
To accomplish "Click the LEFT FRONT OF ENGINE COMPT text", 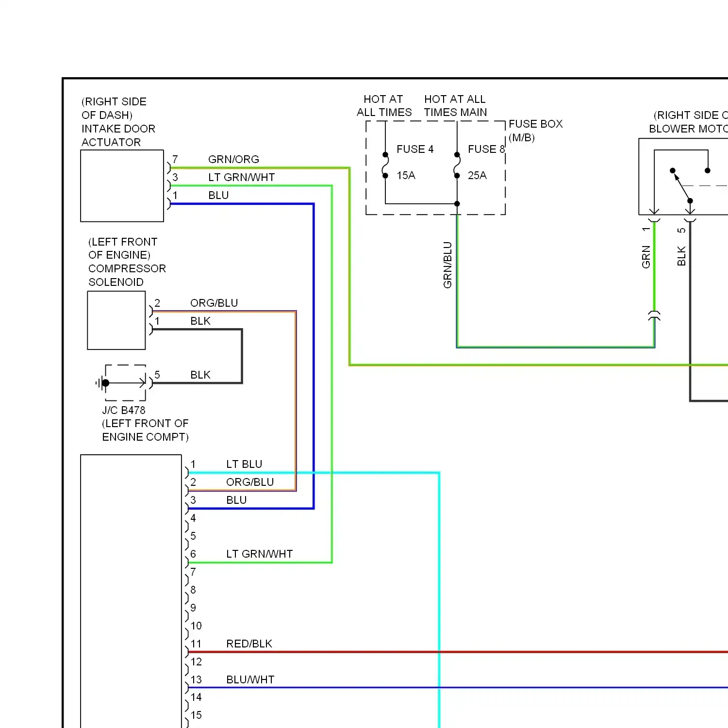I will tap(145, 430).
